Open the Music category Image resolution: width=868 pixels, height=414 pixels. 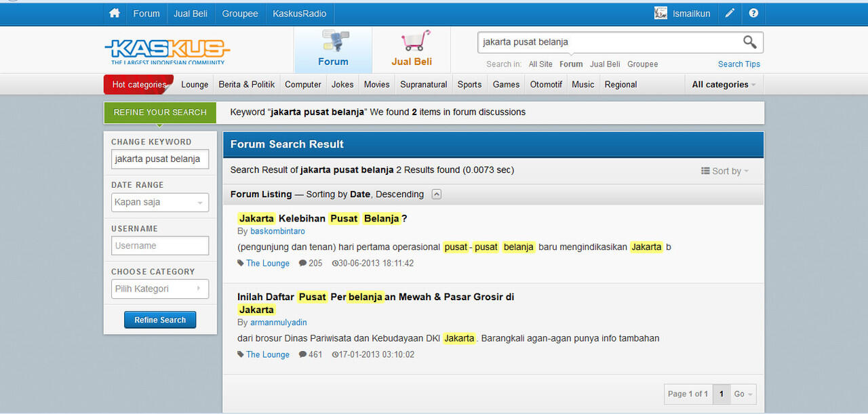click(x=583, y=85)
